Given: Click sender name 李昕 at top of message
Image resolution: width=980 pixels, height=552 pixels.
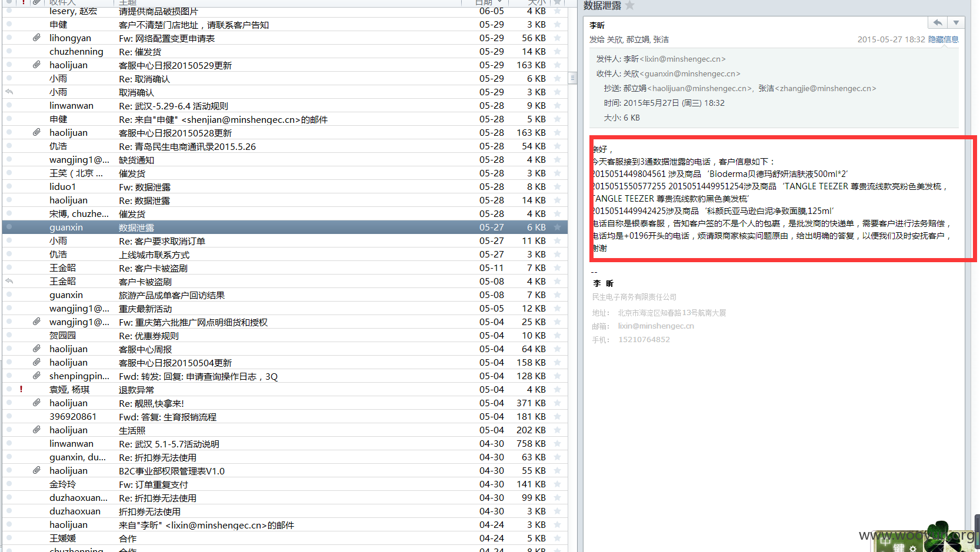Looking at the screenshot, I should pos(597,25).
